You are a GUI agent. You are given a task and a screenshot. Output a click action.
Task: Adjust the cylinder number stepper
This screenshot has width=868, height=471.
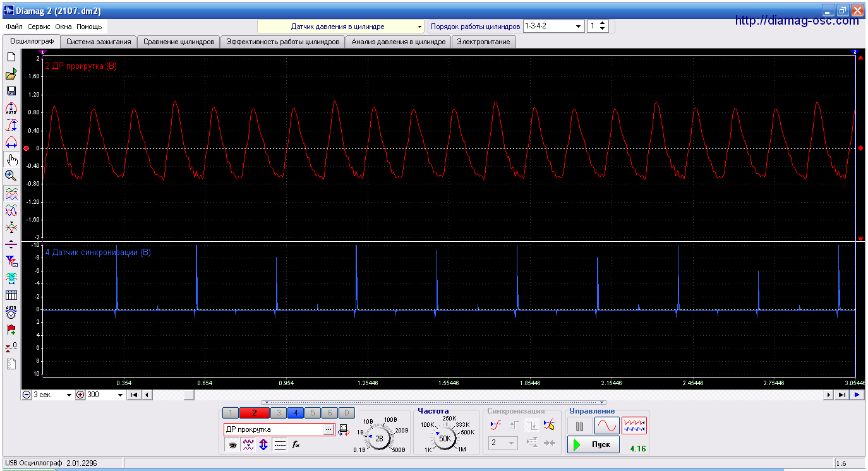click(x=603, y=27)
